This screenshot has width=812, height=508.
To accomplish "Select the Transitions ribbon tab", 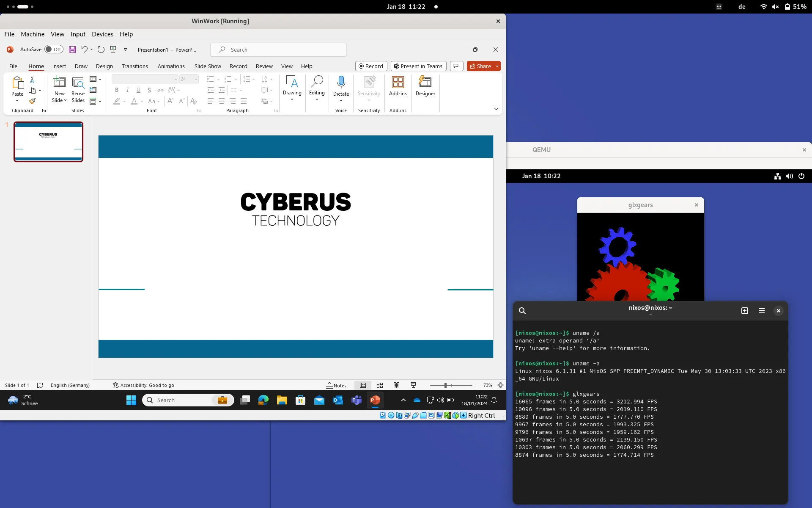I will 134,66.
